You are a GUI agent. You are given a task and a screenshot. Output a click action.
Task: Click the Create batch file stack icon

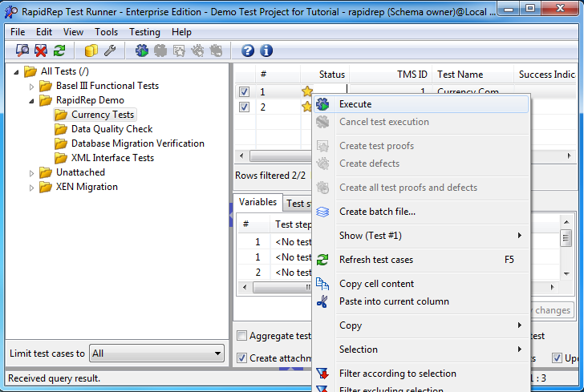[x=322, y=212]
